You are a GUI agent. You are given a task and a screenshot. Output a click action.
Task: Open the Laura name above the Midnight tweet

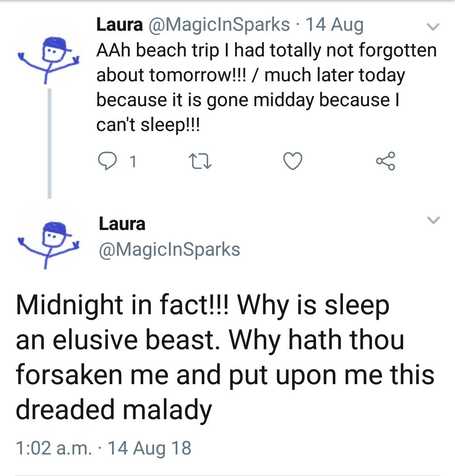tap(122, 224)
